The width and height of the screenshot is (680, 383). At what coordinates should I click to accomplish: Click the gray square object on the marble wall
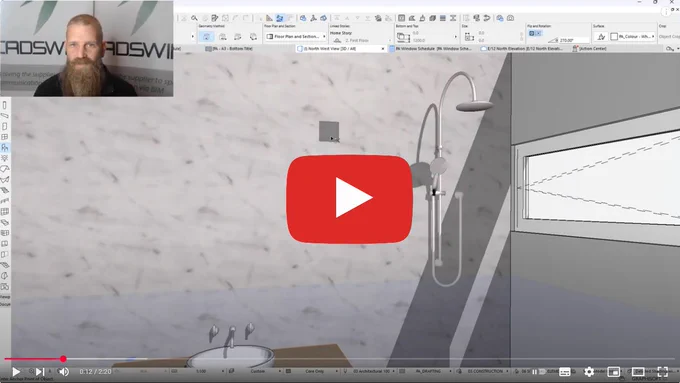click(x=329, y=131)
